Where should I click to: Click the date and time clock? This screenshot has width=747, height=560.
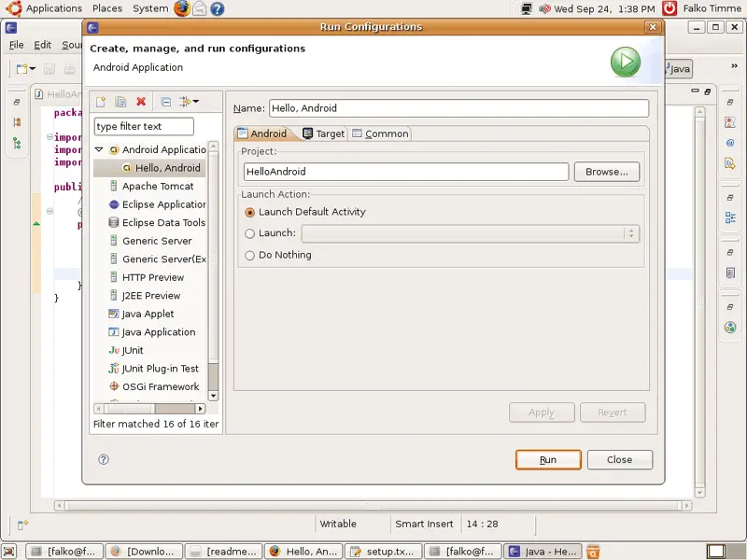point(604,8)
